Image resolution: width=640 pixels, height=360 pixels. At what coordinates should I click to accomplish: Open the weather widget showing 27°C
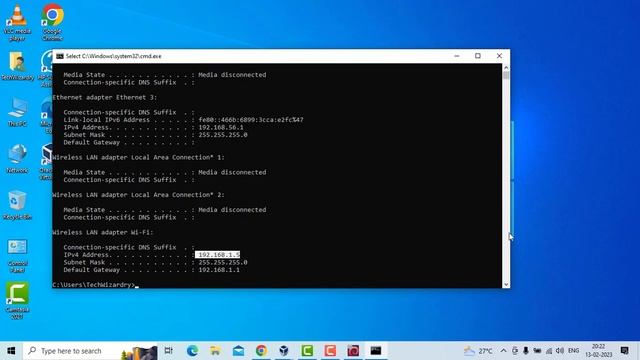tap(478, 351)
